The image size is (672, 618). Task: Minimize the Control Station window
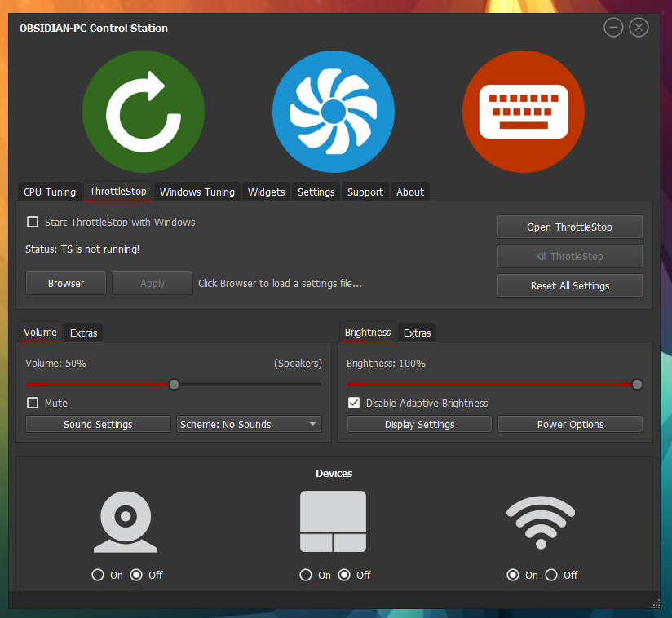click(613, 28)
